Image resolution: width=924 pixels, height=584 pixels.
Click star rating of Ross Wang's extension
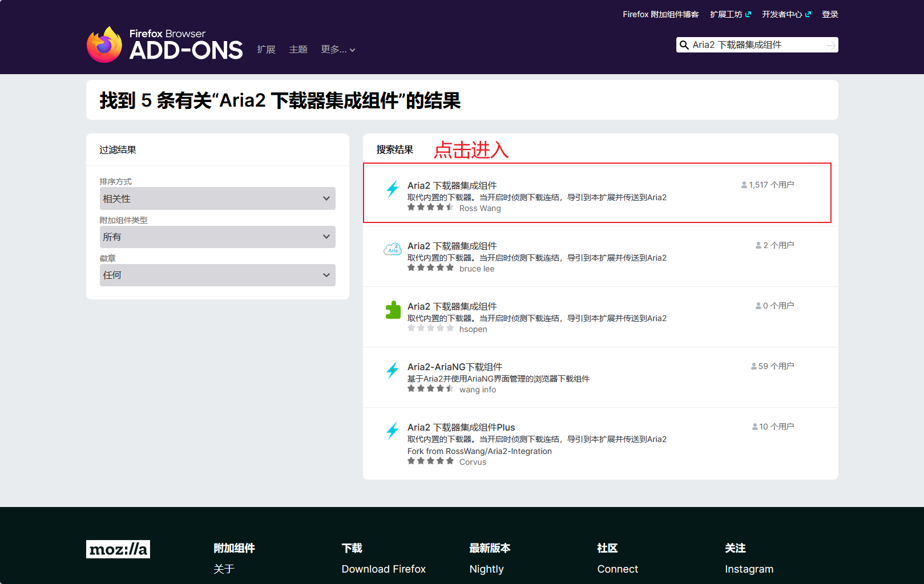click(x=430, y=208)
